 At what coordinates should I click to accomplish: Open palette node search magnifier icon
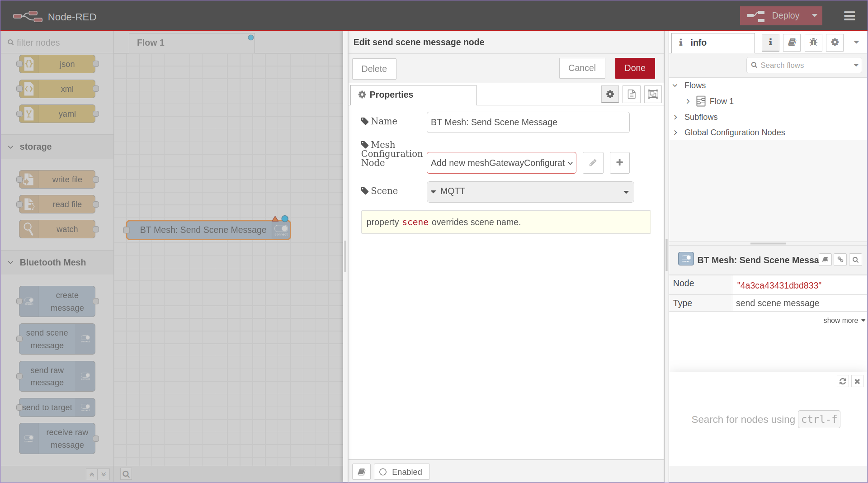[x=126, y=474]
